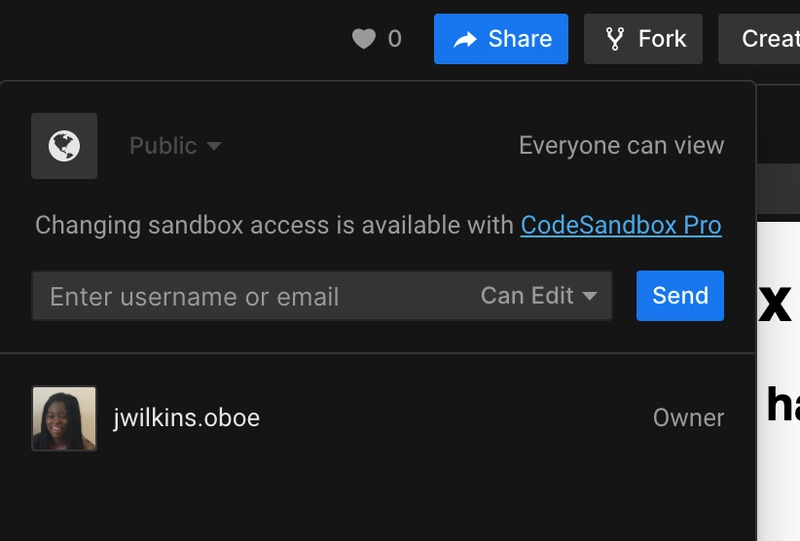Open the CodeSandbox Pro link
This screenshot has width=800, height=541.
point(621,225)
